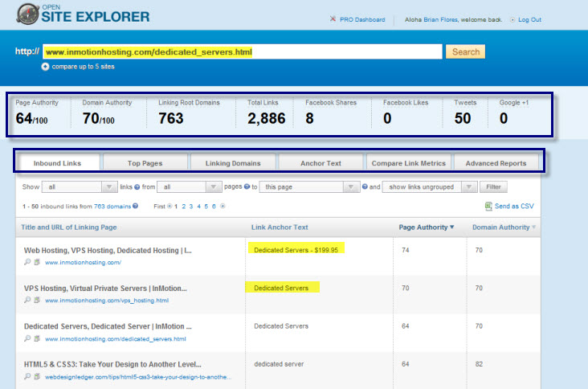Image resolution: width=588 pixels, height=389 pixels.
Task: Click the Linking Root Domains value 763
Action: [x=171, y=118]
